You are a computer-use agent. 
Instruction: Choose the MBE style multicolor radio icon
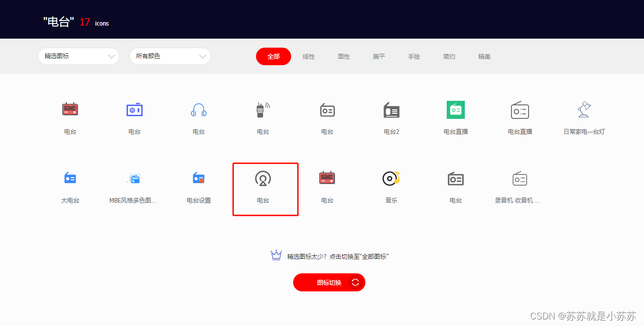click(135, 178)
